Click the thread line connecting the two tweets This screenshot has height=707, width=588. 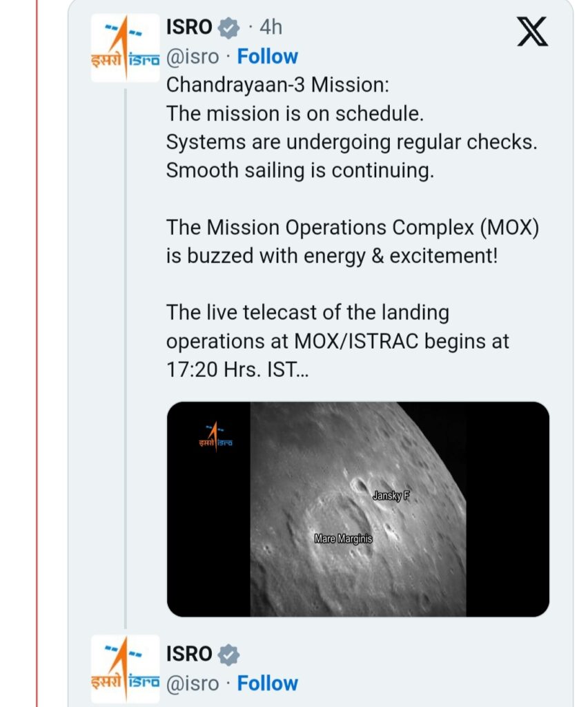(x=125, y=358)
